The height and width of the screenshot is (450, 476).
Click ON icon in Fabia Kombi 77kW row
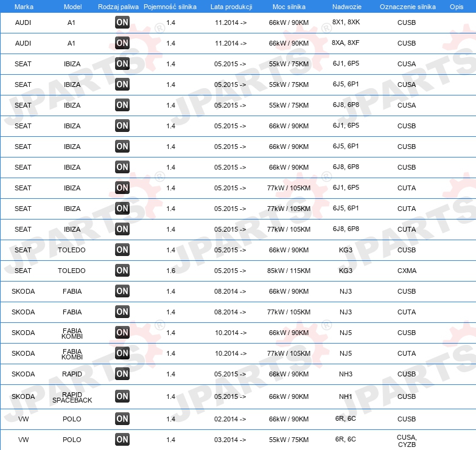122,353
